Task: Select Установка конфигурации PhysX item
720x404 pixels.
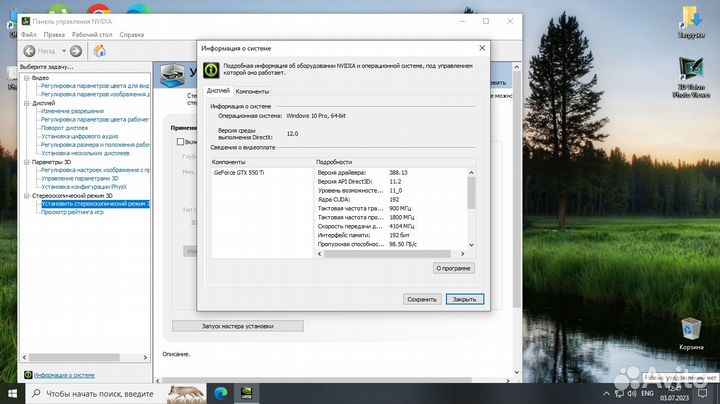Action: tap(84, 187)
